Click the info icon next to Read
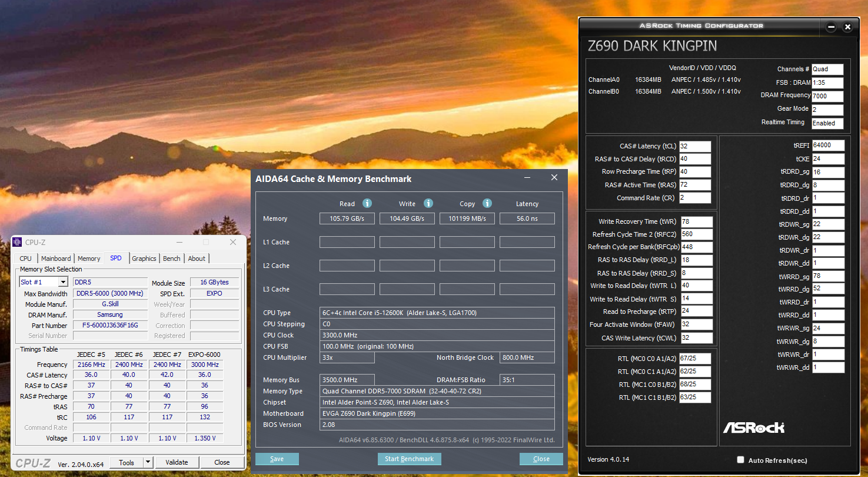 pyautogui.click(x=367, y=203)
